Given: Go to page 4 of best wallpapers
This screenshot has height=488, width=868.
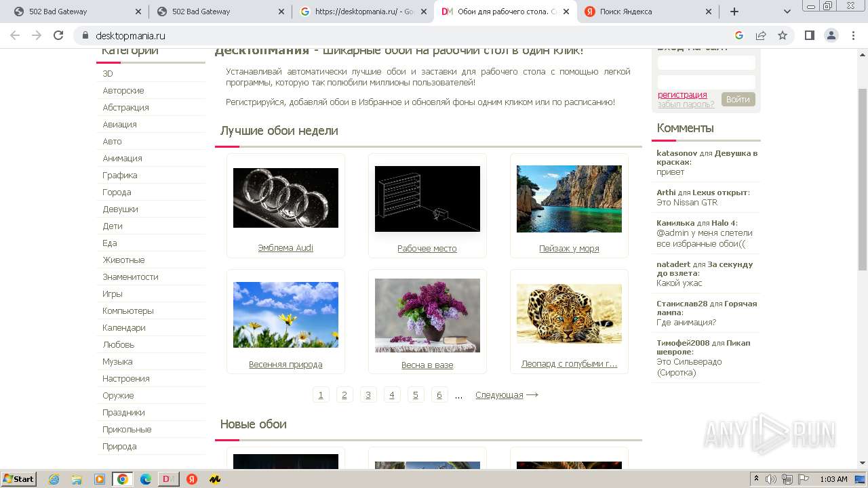Looking at the screenshot, I should (x=391, y=395).
